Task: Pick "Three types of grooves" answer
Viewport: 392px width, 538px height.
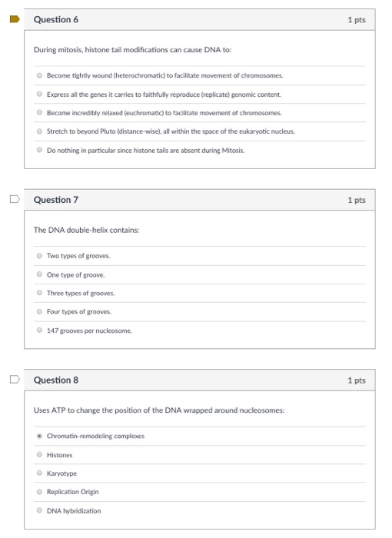Action: pyautogui.click(x=39, y=293)
